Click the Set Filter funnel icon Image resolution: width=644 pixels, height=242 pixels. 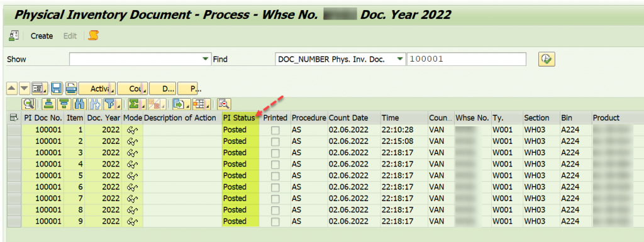click(x=112, y=104)
